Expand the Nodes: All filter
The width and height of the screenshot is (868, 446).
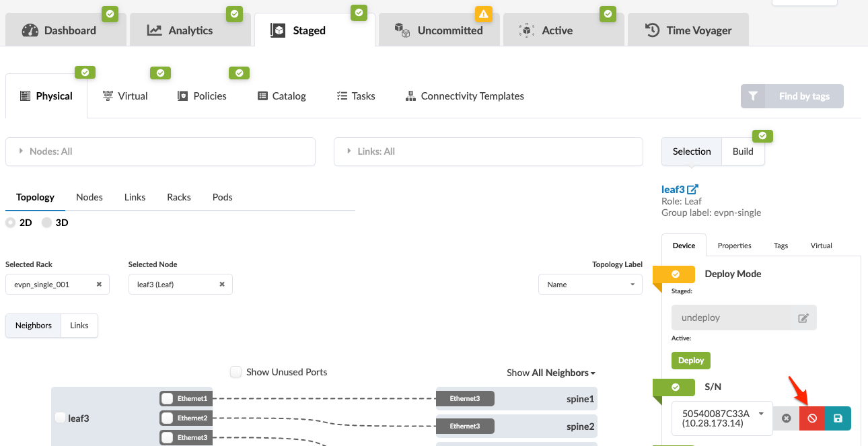[160, 152]
